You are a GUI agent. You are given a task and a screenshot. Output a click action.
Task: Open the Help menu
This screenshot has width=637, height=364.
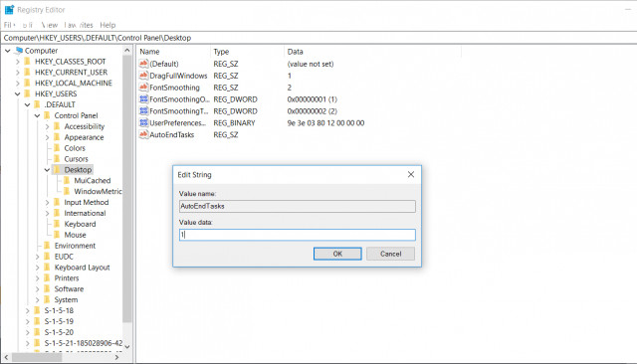[x=107, y=25]
